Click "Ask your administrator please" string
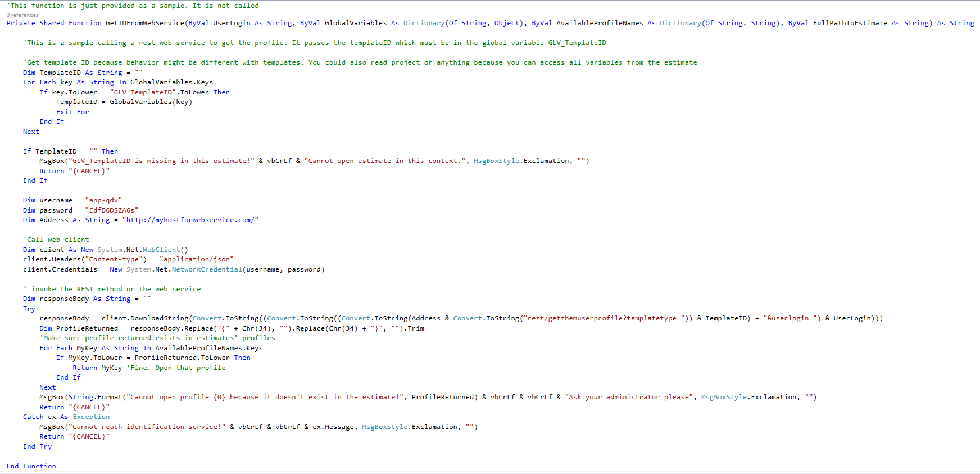This screenshot has height=474, width=980. tap(629, 397)
